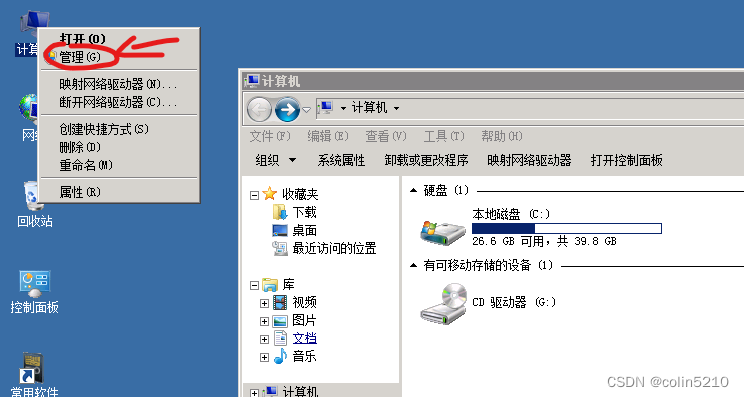Viewport: 744px width, 397px height.
Task: Click the 打开(O) context menu entry
Action: 119,39
